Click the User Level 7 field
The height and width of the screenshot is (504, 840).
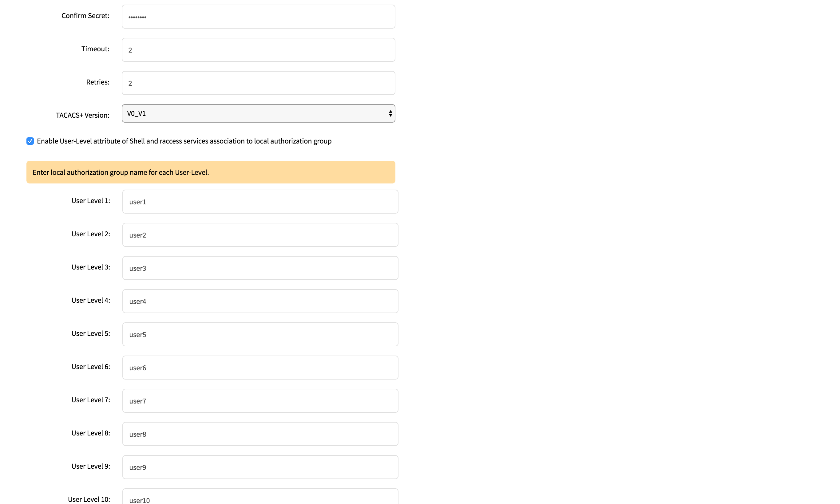tap(260, 401)
